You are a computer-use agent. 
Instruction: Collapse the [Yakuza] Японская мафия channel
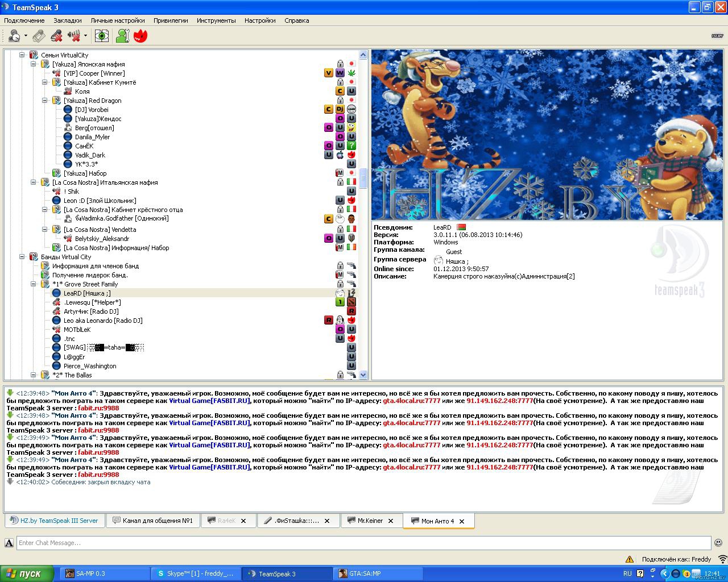[x=34, y=64]
